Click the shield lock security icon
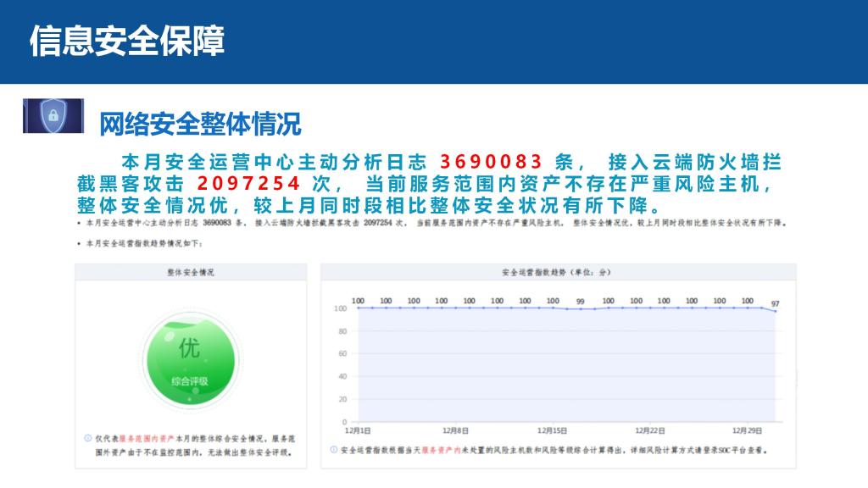Viewport: 868px width, 488px height. pos(53,115)
